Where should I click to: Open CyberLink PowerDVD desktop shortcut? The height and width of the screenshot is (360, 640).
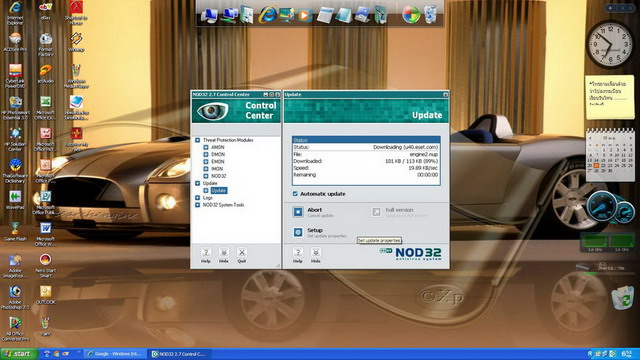[x=15, y=76]
